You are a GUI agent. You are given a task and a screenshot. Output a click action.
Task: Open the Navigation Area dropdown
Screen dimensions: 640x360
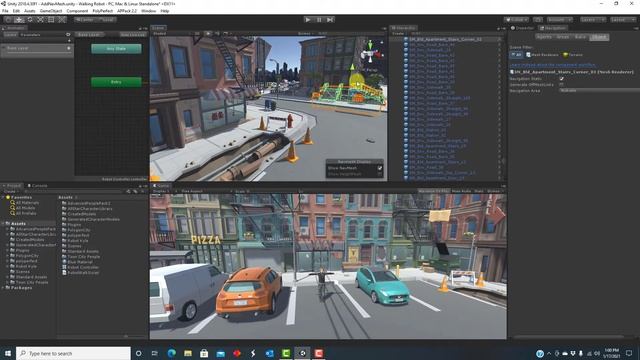[599, 91]
